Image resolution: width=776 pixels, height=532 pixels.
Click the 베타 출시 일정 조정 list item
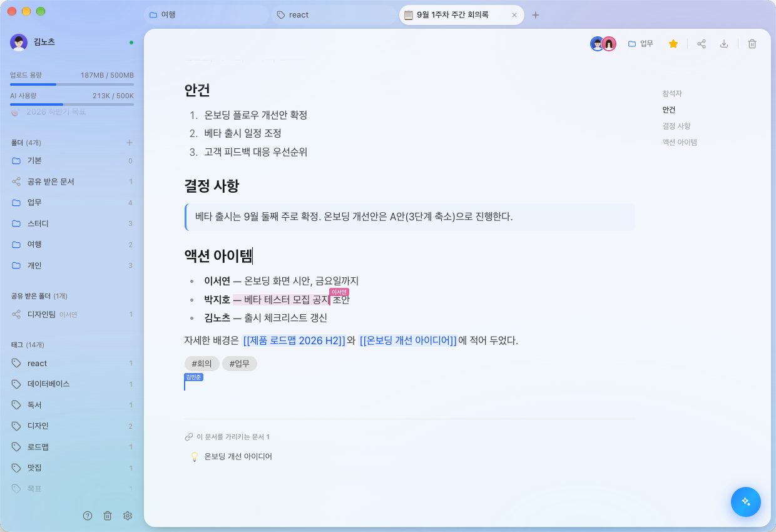tap(243, 133)
